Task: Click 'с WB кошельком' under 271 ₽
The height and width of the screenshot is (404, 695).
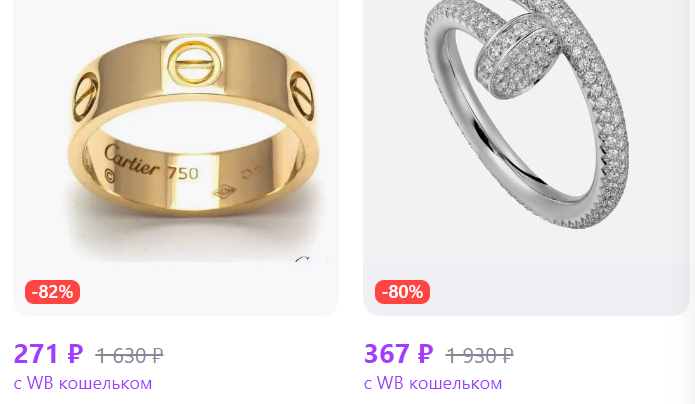Action: [x=83, y=383]
